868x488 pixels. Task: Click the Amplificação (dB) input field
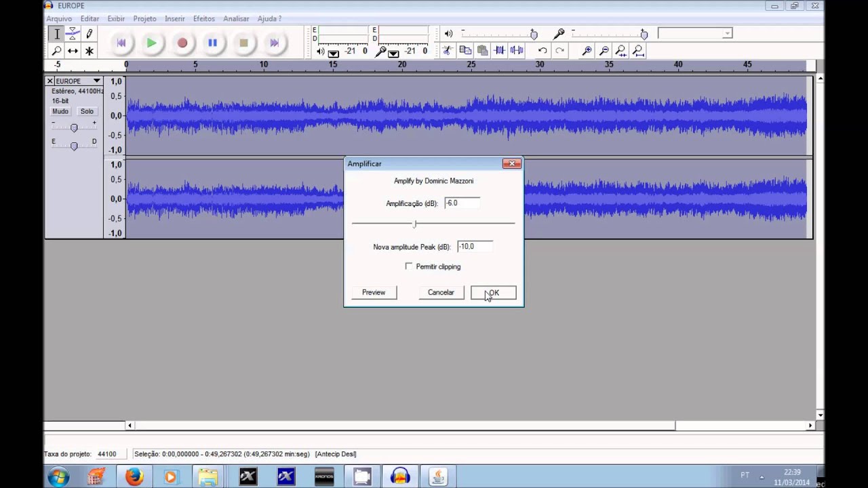pos(462,203)
